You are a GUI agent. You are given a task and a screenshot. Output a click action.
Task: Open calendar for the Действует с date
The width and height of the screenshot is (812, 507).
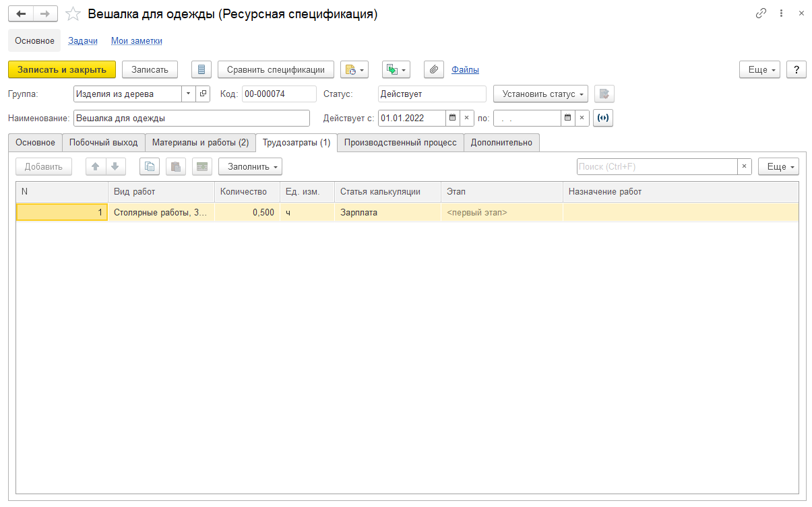click(453, 118)
